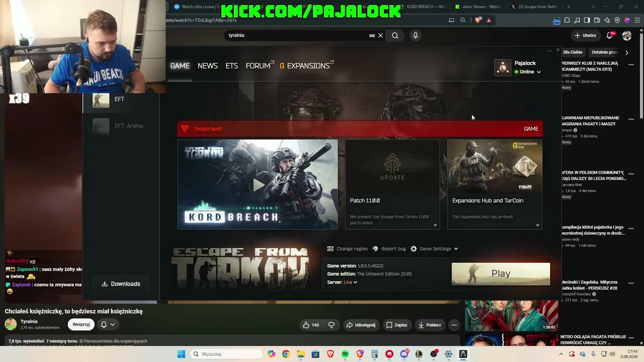Open options for the PIERWSZY KLUB video

click(631, 64)
